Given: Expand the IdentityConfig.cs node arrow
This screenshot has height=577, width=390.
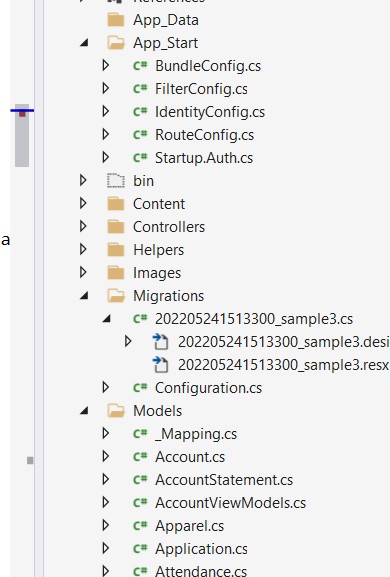Looking at the screenshot, I should point(106,111).
